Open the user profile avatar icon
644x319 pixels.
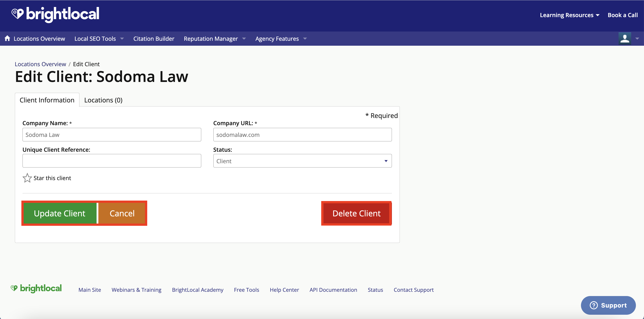(x=624, y=38)
